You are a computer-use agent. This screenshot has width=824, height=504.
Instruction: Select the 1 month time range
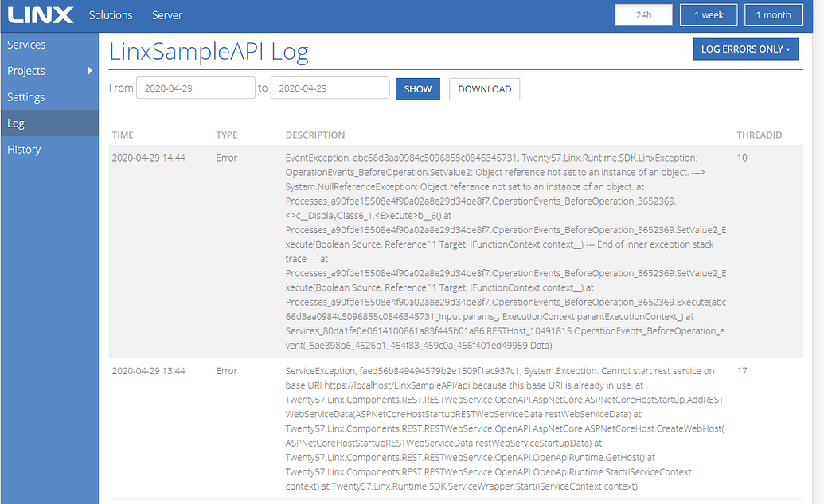coord(773,15)
